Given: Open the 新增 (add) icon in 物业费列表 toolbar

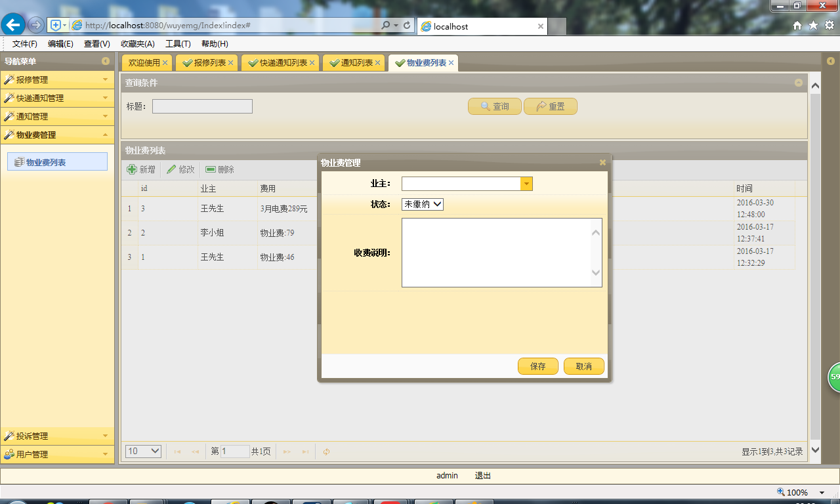Looking at the screenshot, I should (133, 169).
